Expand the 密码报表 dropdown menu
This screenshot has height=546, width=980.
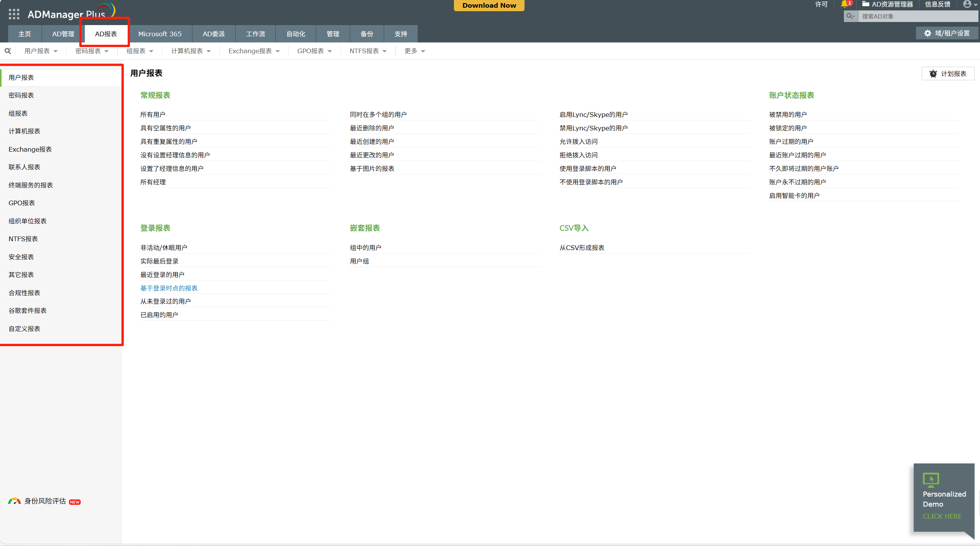click(92, 51)
